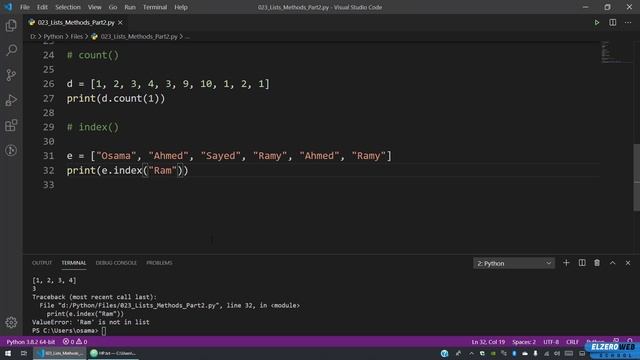Screen dimensions: 640x360
Task: Open the Extensions view
Action: point(11,125)
